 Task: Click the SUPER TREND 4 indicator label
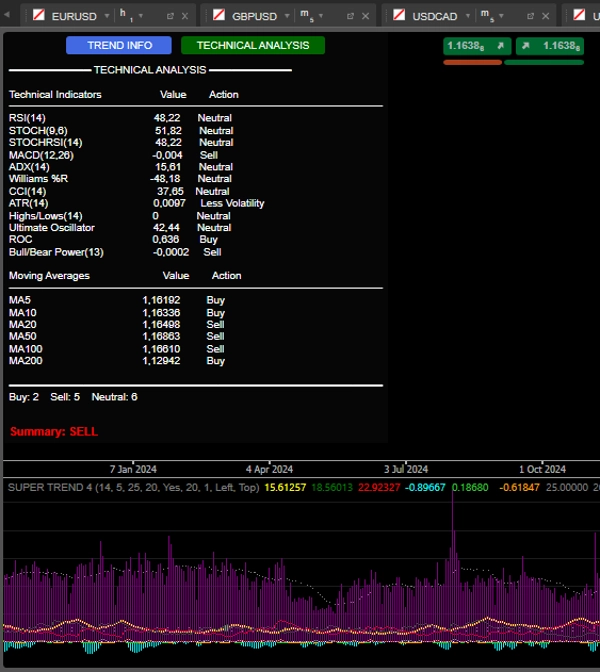(x=133, y=487)
